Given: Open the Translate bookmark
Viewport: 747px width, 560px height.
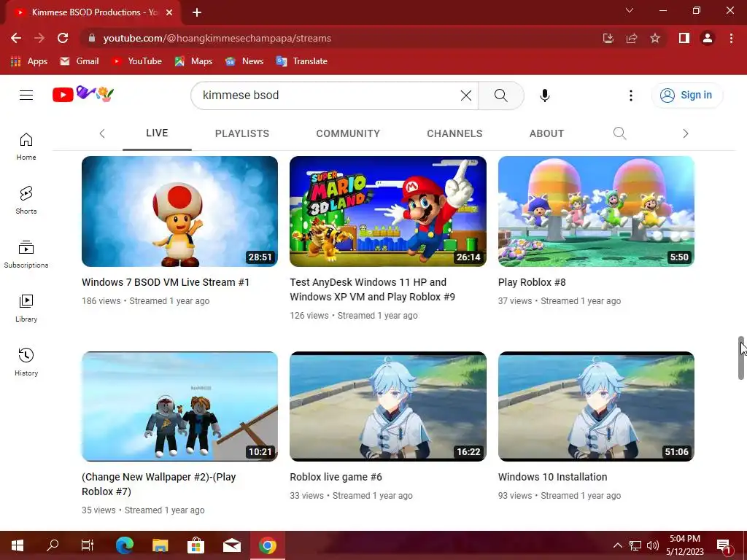Looking at the screenshot, I should point(301,61).
